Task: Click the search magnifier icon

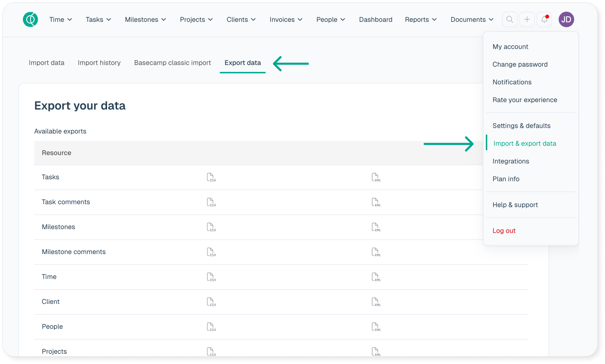Action: (x=510, y=20)
